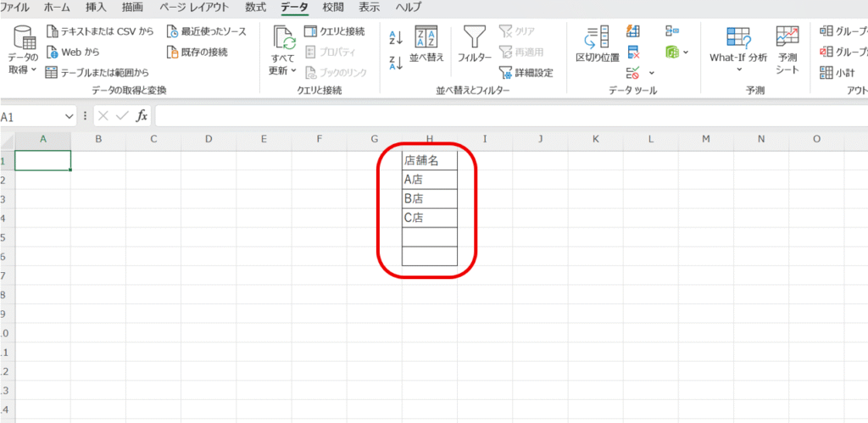
Task: Open the 数式 ribbon tab
Action: click(x=255, y=8)
